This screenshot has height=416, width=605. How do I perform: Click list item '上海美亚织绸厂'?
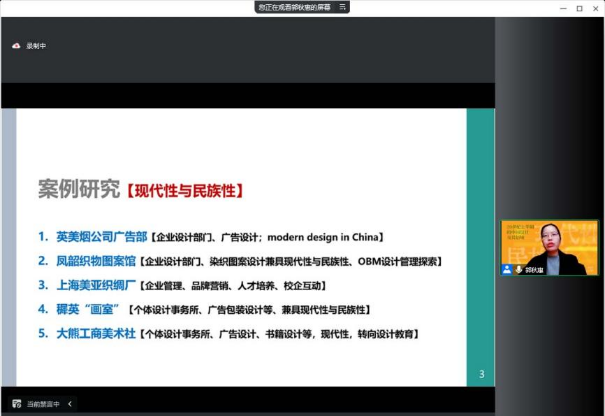click(96, 285)
